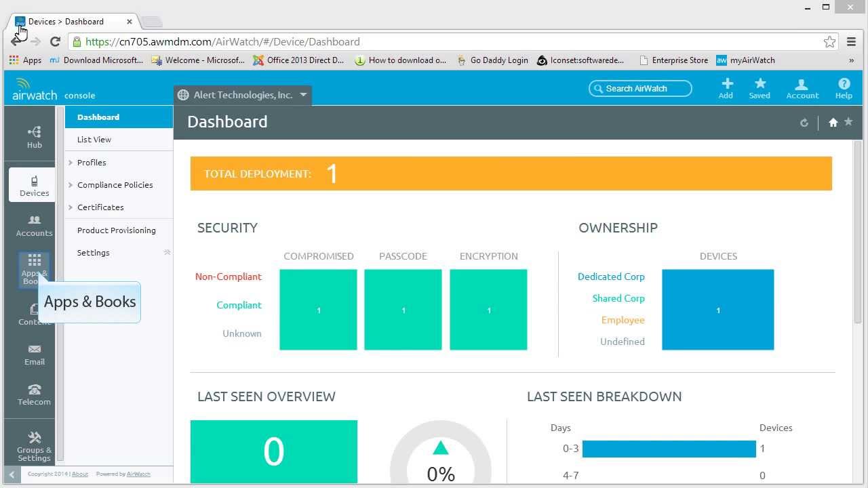
Task: Open Saved star in header
Action: (759, 88)
